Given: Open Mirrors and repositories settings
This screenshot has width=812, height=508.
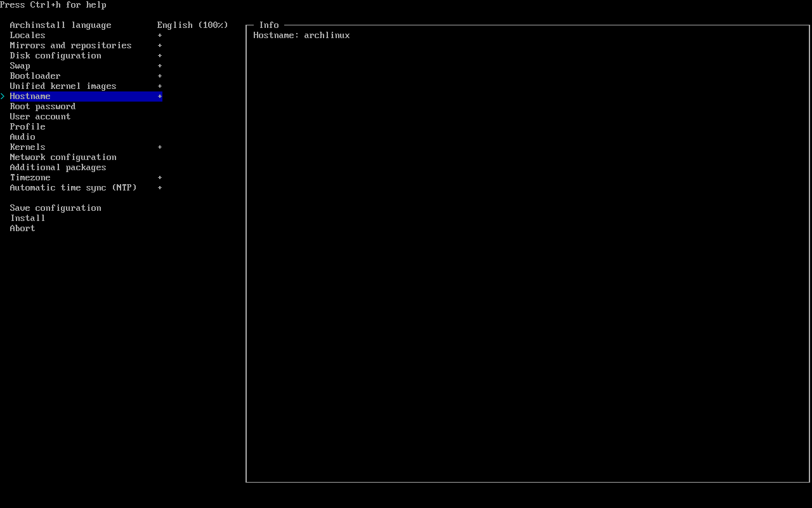Looking at the screenshot, I should click(70, 46).
